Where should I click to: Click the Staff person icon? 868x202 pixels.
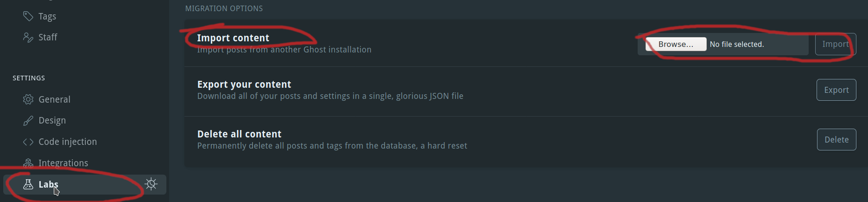28,37
